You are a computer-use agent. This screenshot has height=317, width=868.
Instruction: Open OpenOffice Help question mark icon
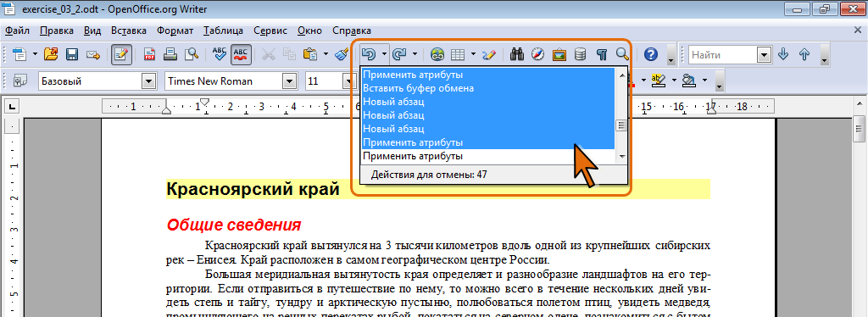point(652,54)
